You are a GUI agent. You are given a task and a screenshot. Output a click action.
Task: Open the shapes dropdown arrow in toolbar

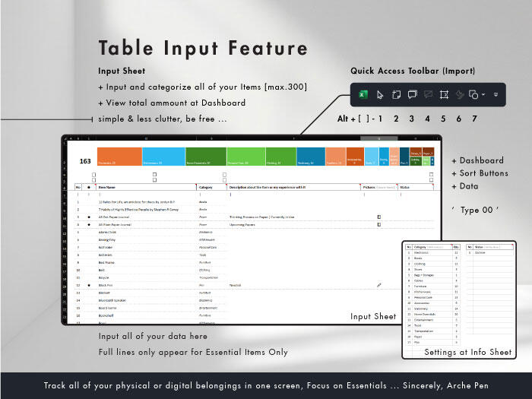(x=483, y=95)
